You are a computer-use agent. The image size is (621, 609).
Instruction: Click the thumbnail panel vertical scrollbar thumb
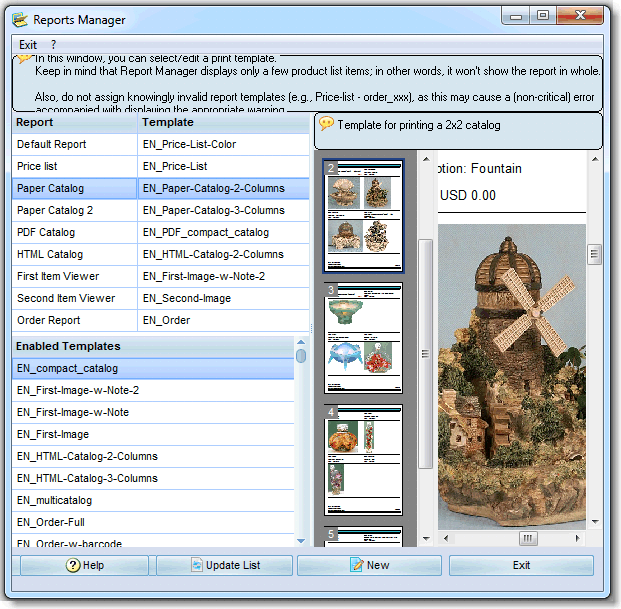point(426,354)
